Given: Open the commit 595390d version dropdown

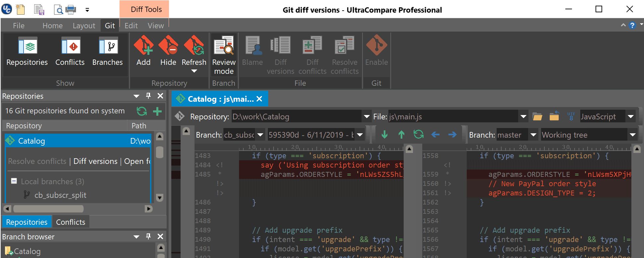Looking at the screenshot, I should 360,135.
